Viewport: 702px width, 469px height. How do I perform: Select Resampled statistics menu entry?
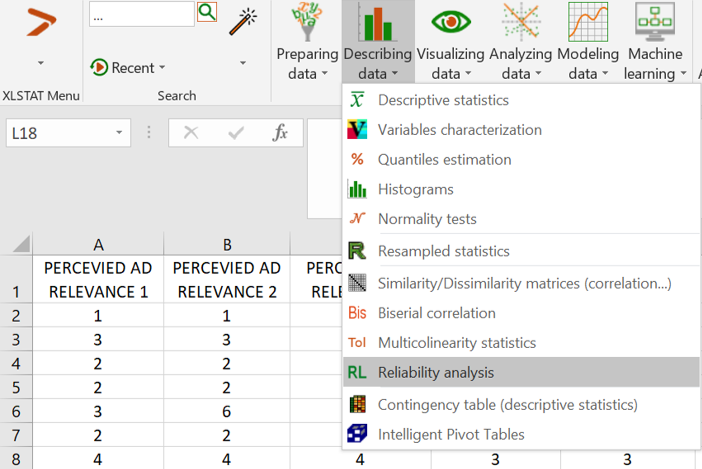[521, 251]
